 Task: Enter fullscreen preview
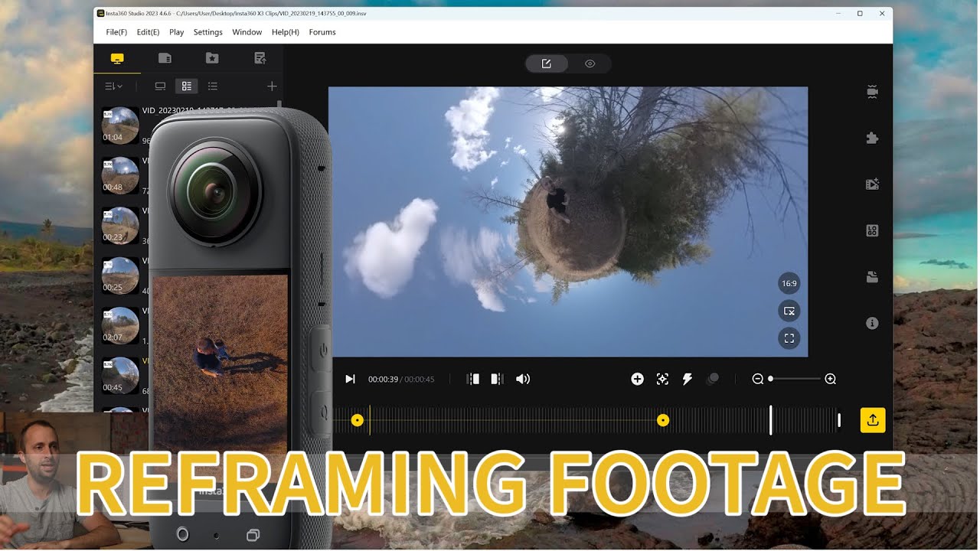tap(789, 338)
